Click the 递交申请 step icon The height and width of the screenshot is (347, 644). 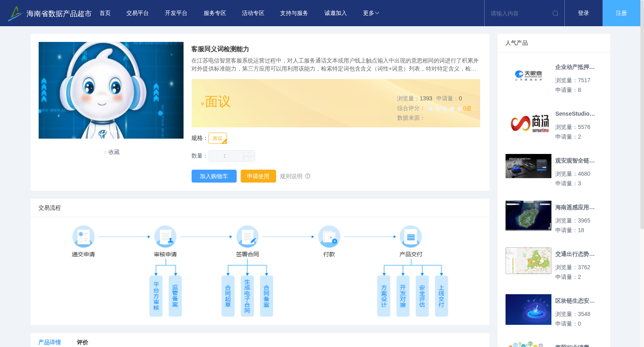[83, 237]
